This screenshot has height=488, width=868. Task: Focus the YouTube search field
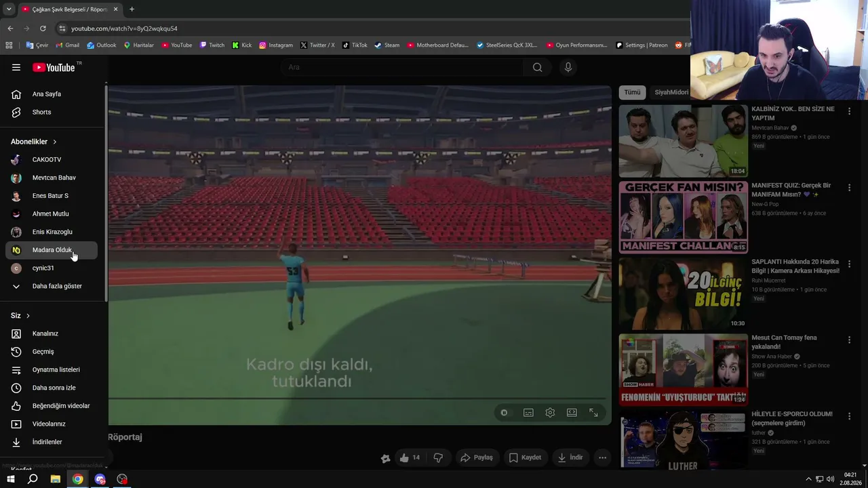tap(403, 67)
